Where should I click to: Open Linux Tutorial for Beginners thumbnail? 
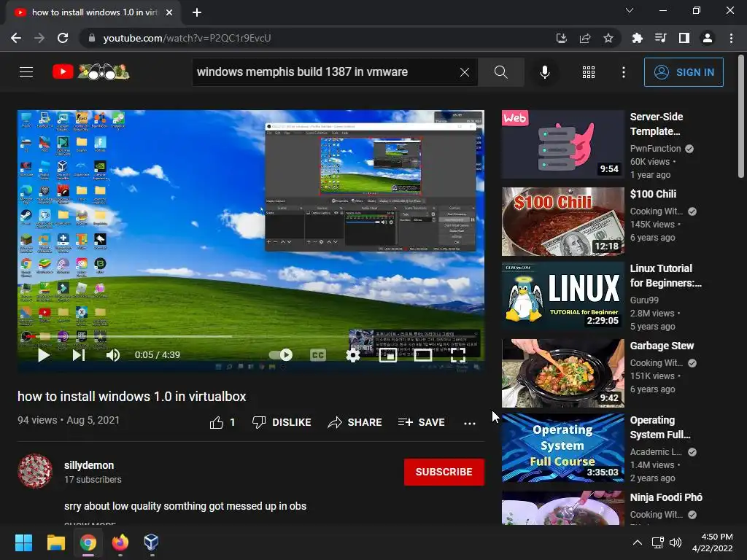click(x=563, y=296)
